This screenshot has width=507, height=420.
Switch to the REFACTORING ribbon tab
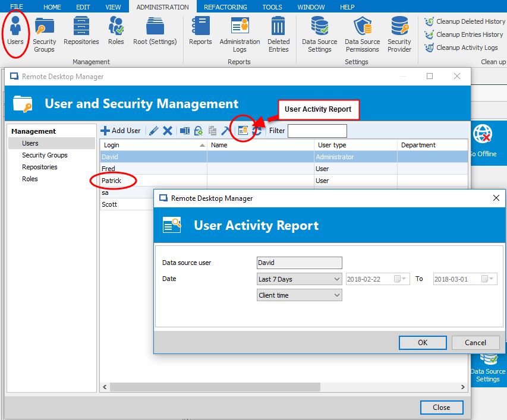point(226,7)
